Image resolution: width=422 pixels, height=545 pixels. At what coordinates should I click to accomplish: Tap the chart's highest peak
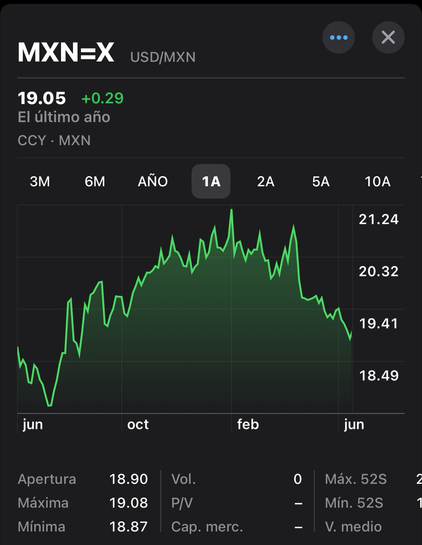[x=232, y=210]
